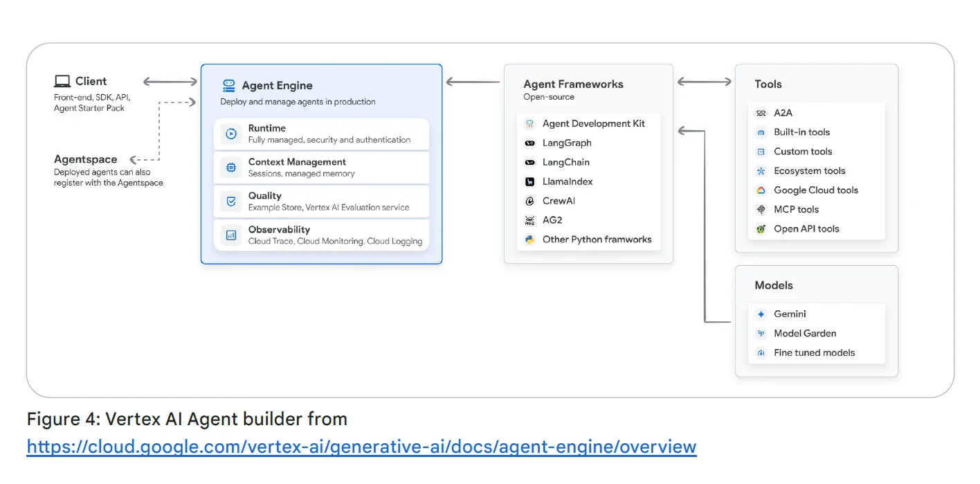Select Custom tools in Tools list
This screenshot has height=484, width=980.
(x=803, y=152)
